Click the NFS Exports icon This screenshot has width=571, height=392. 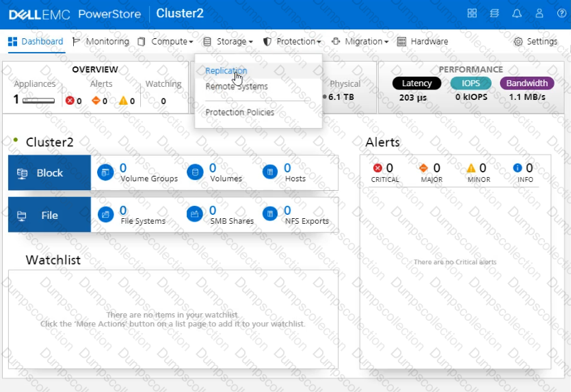(270, 215)
